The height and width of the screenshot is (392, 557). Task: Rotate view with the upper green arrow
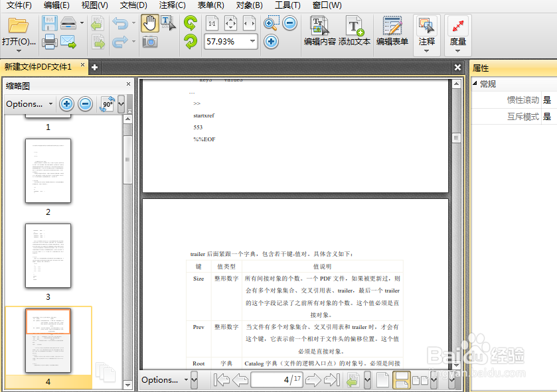point(191,23)
